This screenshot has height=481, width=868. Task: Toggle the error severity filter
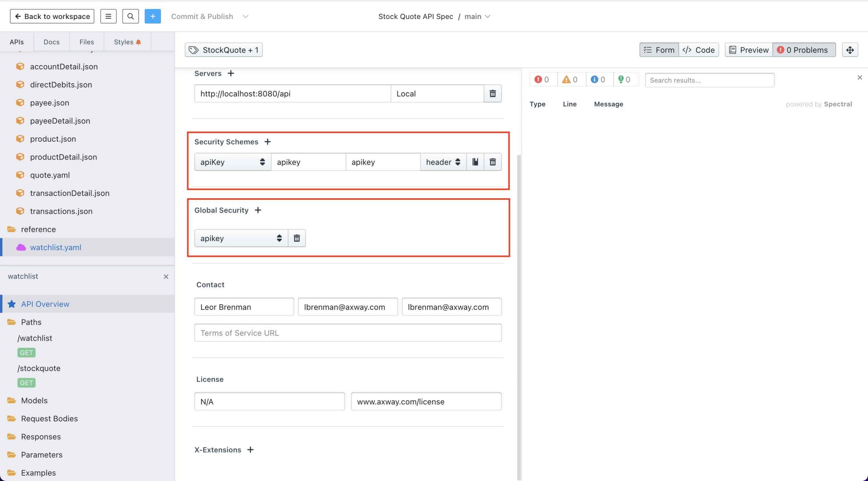(x=542, y=80)
